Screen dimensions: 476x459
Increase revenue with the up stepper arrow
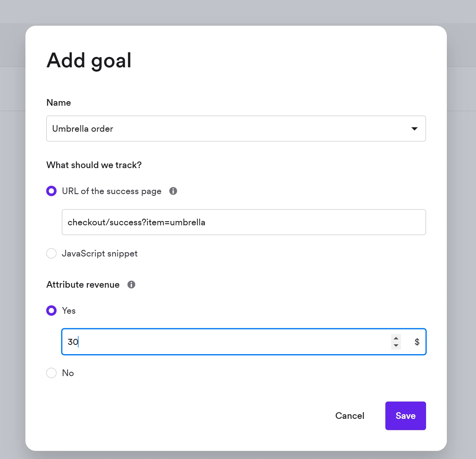tap(396, 338)
